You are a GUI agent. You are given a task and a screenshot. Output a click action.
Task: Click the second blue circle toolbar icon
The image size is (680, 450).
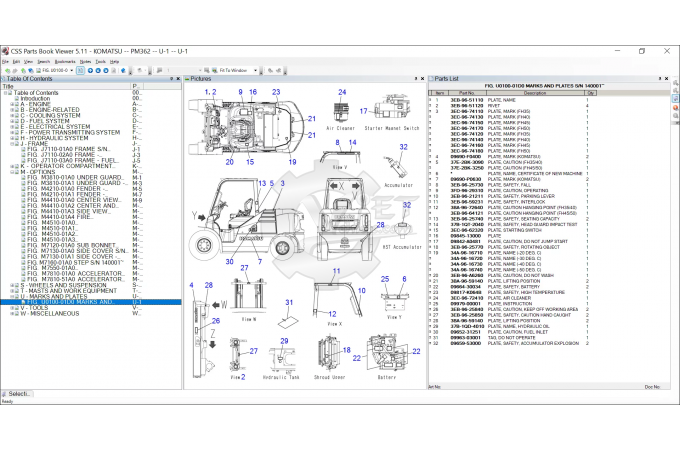[x=98, y=70]
